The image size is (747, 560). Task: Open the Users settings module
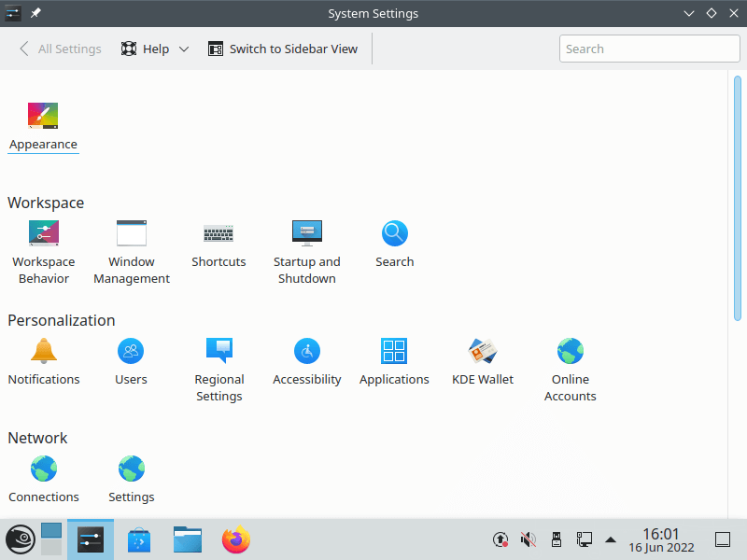coord(131,361)
